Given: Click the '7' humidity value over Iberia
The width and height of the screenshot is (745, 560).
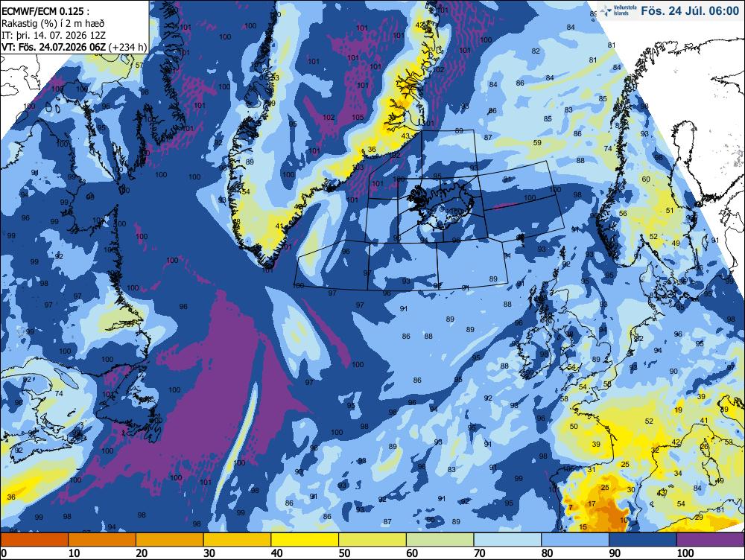Looking at the screenshot, I should point(571,507).
